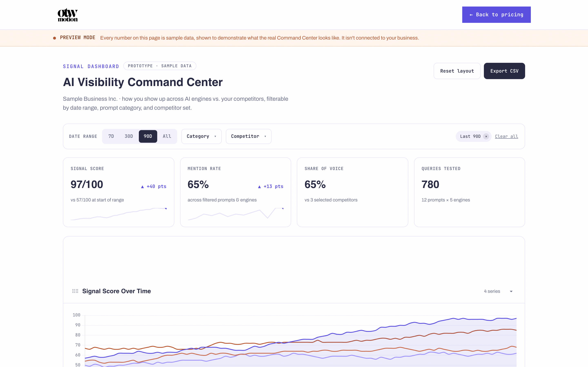Select the 90D date range tab
Screen dimensions: 588x367
coord(148,136)
